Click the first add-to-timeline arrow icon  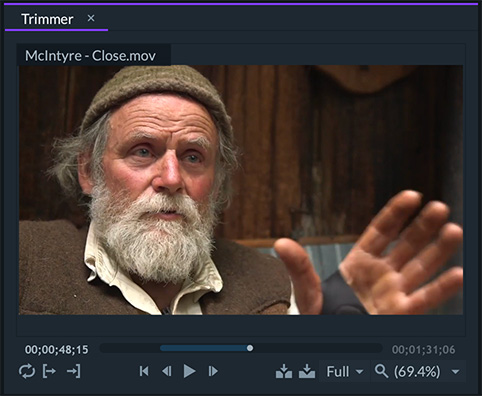[284, 371]
